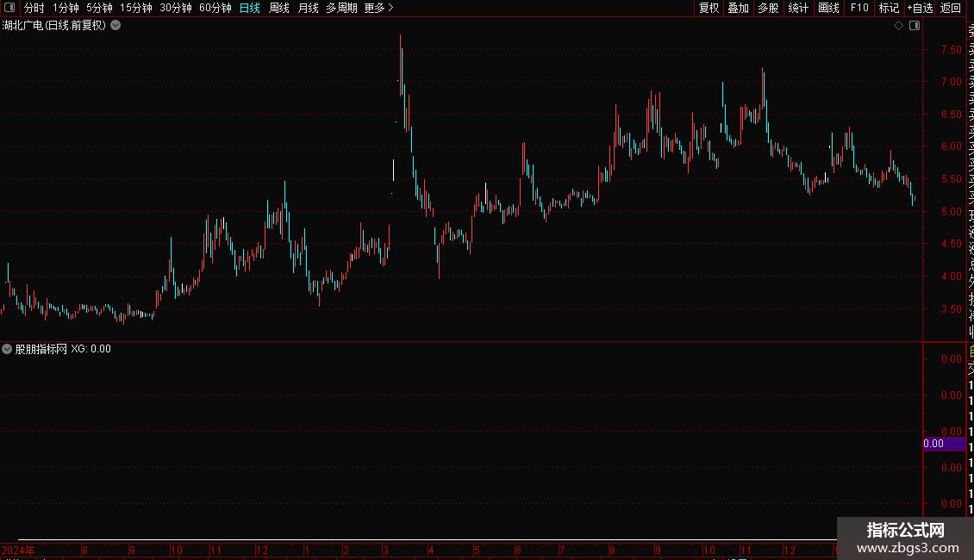Switch to 周线 weekly chart

coord(279,8)
